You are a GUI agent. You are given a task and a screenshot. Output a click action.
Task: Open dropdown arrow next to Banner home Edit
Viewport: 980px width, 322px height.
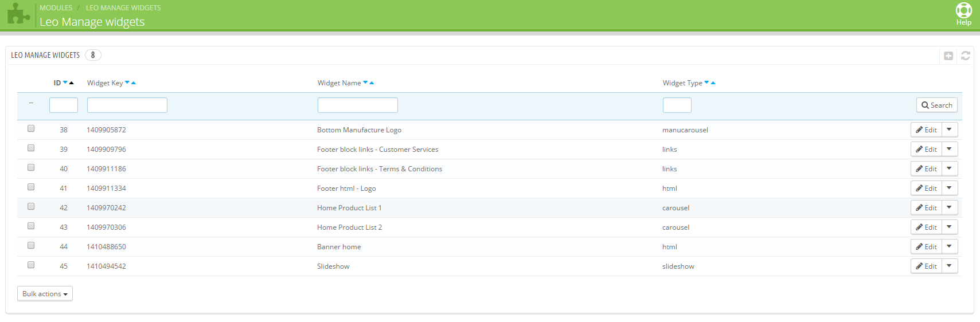(950, 246)
